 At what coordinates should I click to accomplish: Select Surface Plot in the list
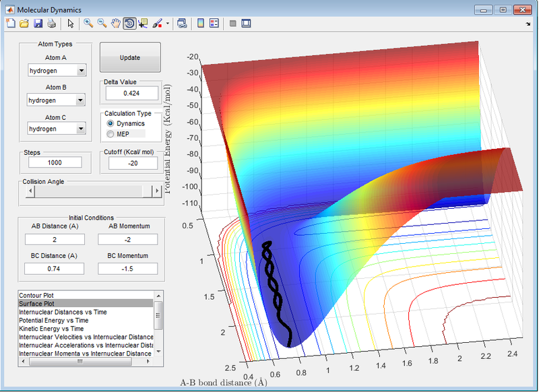[86, 303]
